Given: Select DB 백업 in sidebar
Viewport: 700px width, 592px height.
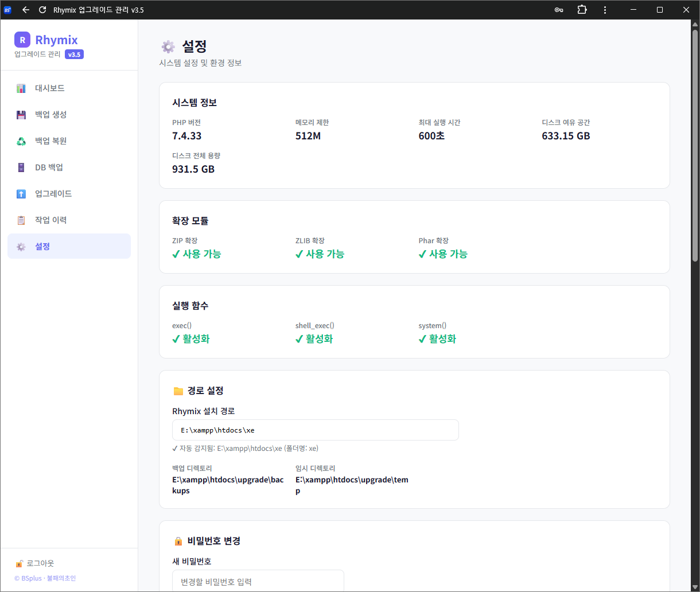Looking at the screenshot, I should (x=69, y=168).
